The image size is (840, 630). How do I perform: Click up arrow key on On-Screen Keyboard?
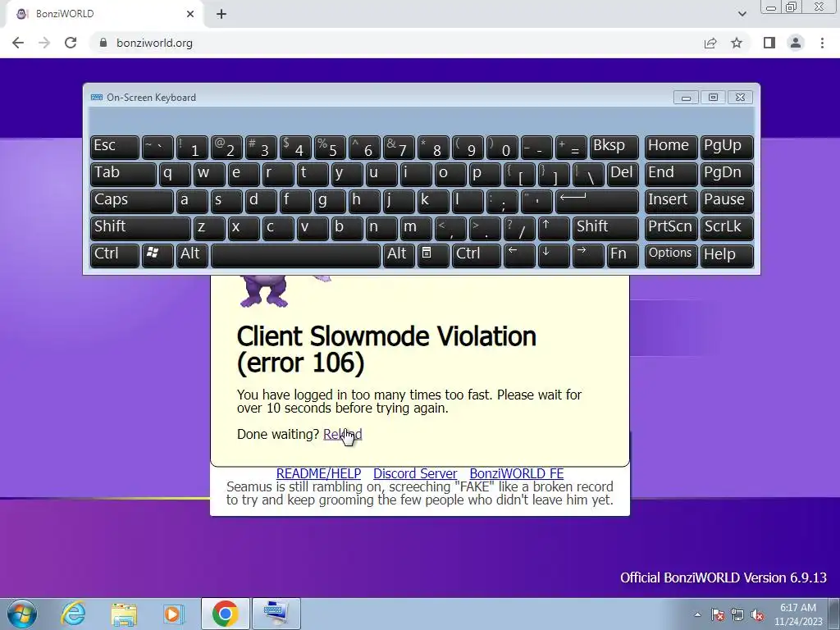pyautogui.click(x=554, y=227)
